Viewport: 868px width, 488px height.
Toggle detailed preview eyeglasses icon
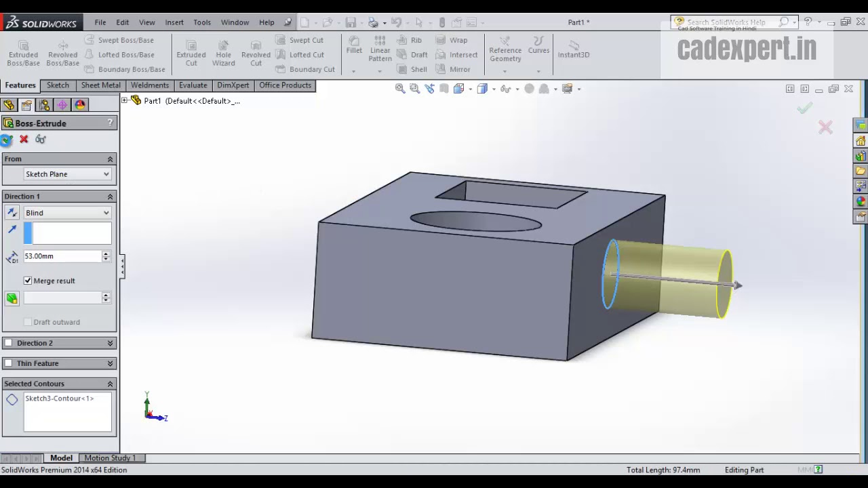click(x=41, y=140)
